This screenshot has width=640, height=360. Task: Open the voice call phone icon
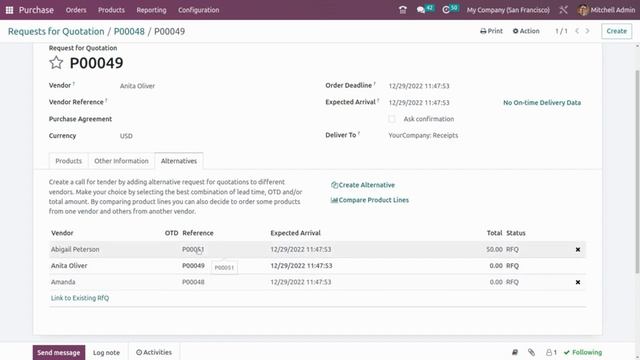click(x=402, y=10)
